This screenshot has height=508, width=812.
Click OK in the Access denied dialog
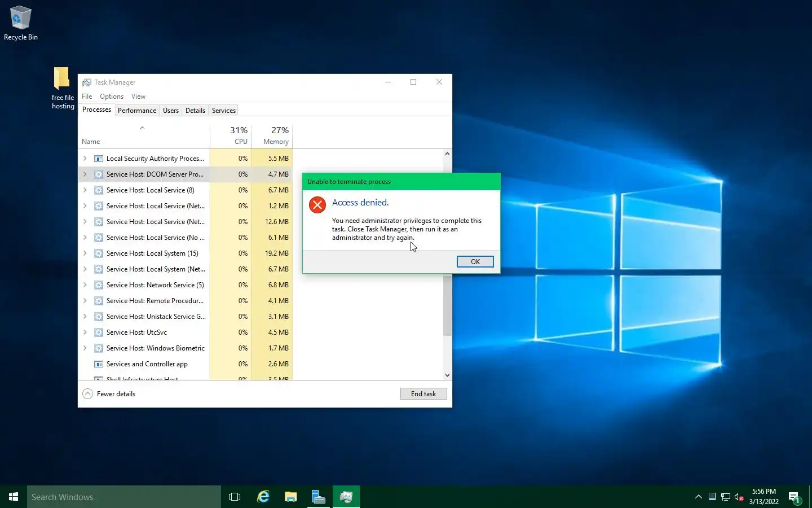point(475,261)
